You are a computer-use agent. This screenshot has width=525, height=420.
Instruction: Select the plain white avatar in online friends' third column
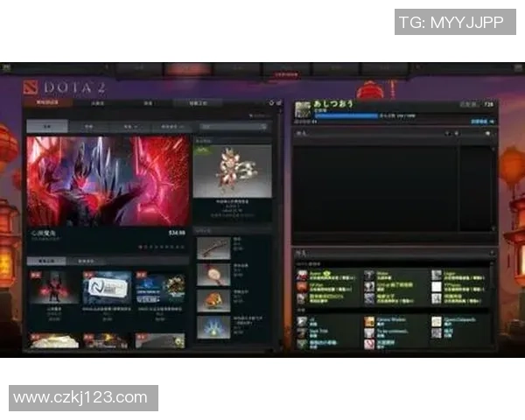click(437, 287)
